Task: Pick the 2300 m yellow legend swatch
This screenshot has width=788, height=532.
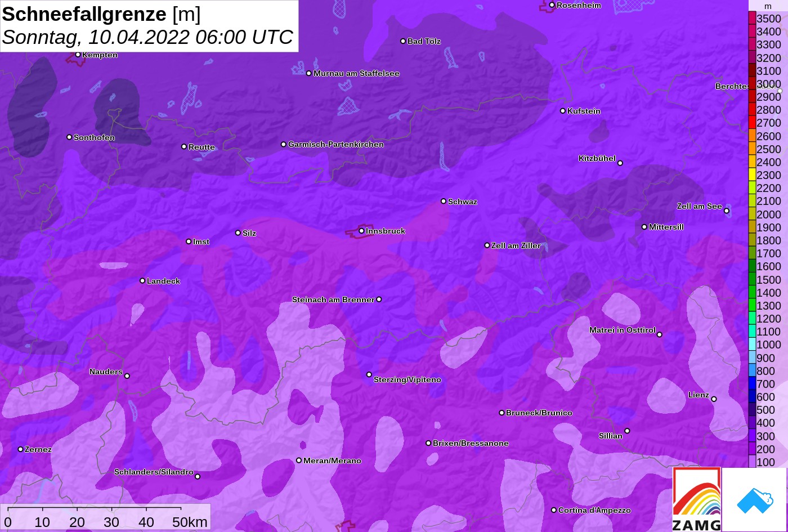Action: (x=752, y=175)
